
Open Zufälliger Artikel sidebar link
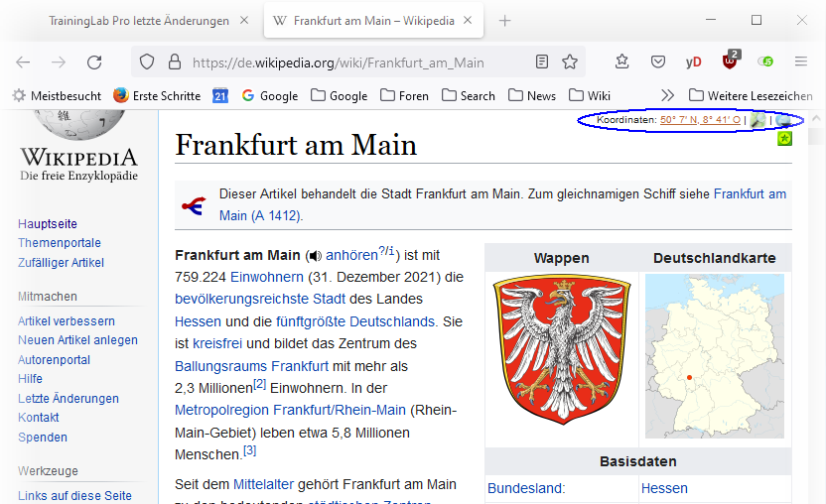click(x=62, y=262)
